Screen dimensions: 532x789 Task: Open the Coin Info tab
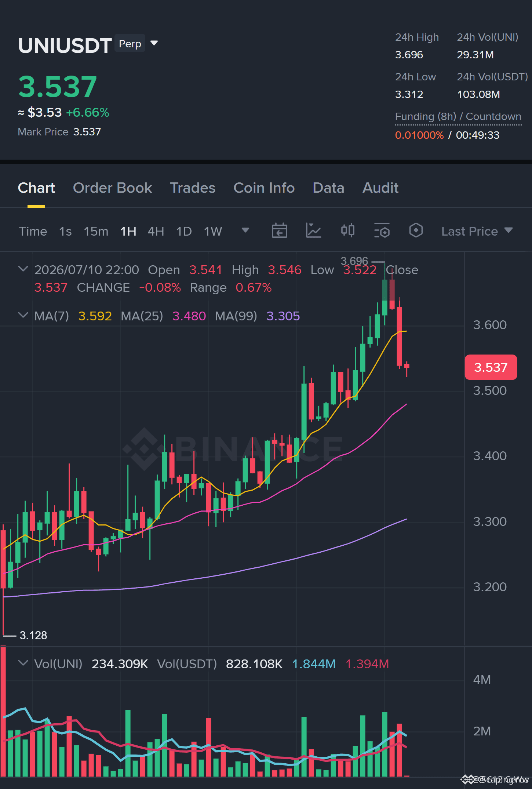click(264, 188)
